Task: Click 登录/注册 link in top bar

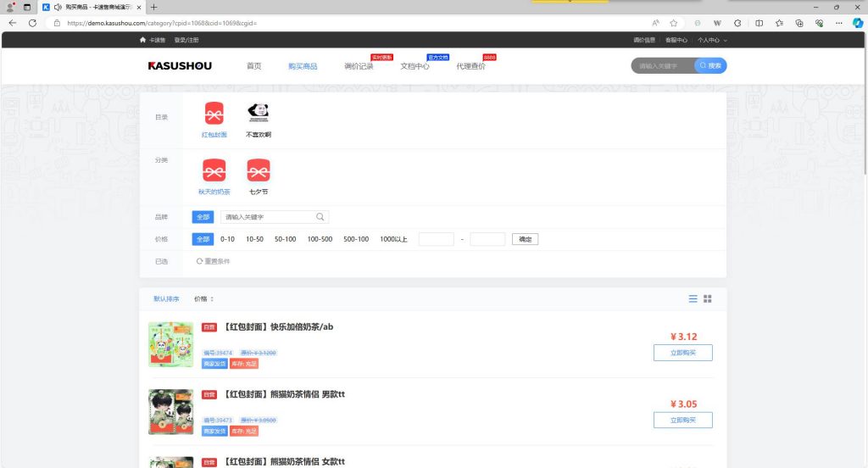Action: 186,40
